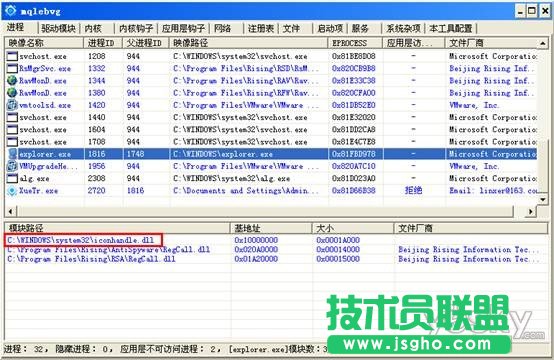
Task: Click the svchost.exe icon in PID 1440 row
Action: click(x=12, y=117)
